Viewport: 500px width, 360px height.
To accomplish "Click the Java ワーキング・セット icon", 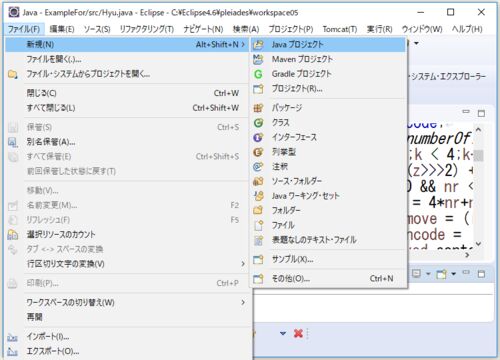I will coord(258,196).
